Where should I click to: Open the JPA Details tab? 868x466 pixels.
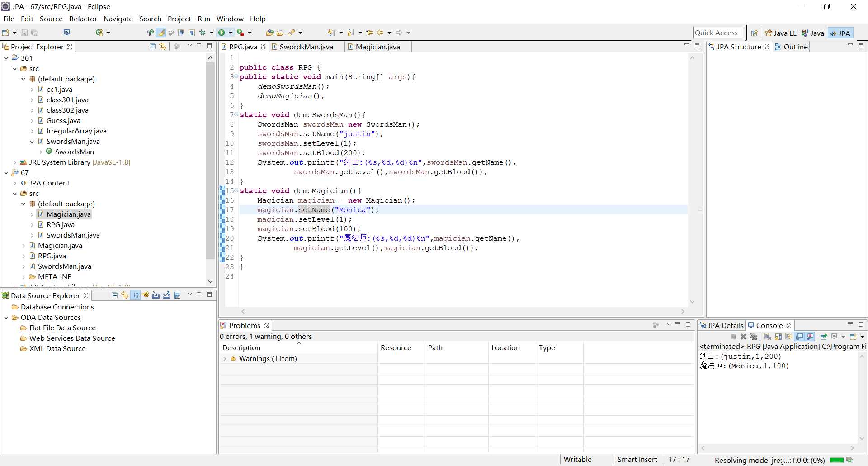tap(722, 325)
